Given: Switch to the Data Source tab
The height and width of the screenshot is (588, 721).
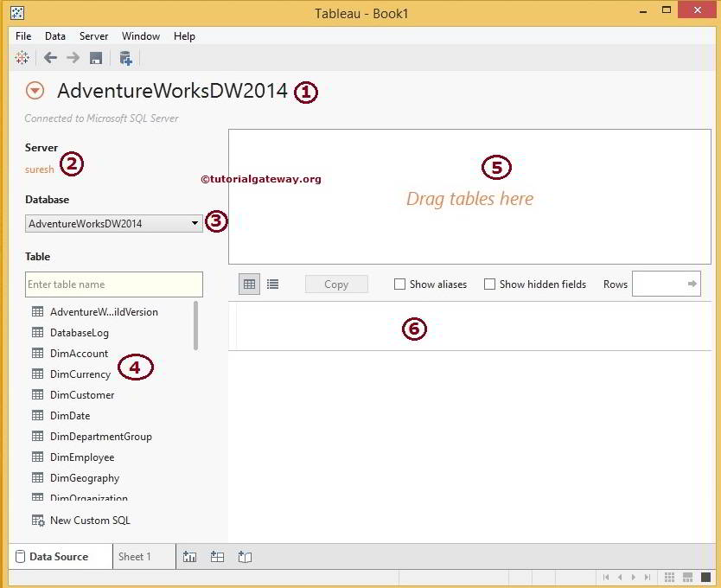Looking at the screenshot, I should click(61, 557).
